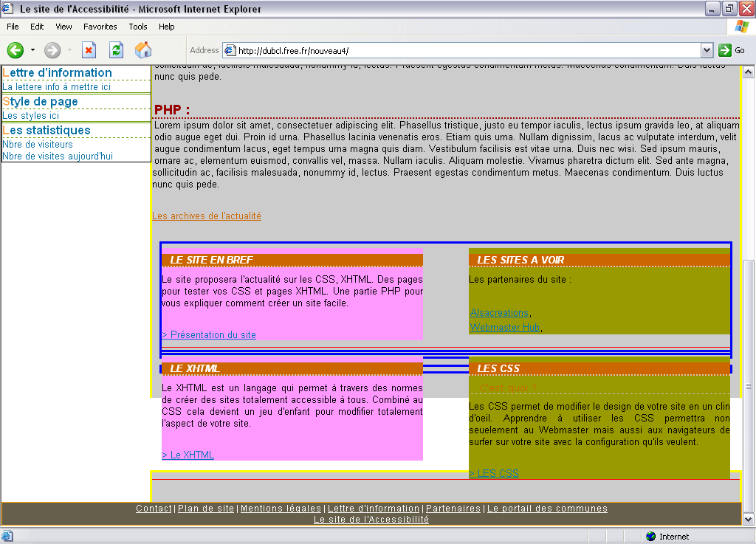Click the green Go arrow button

(725, 50)
